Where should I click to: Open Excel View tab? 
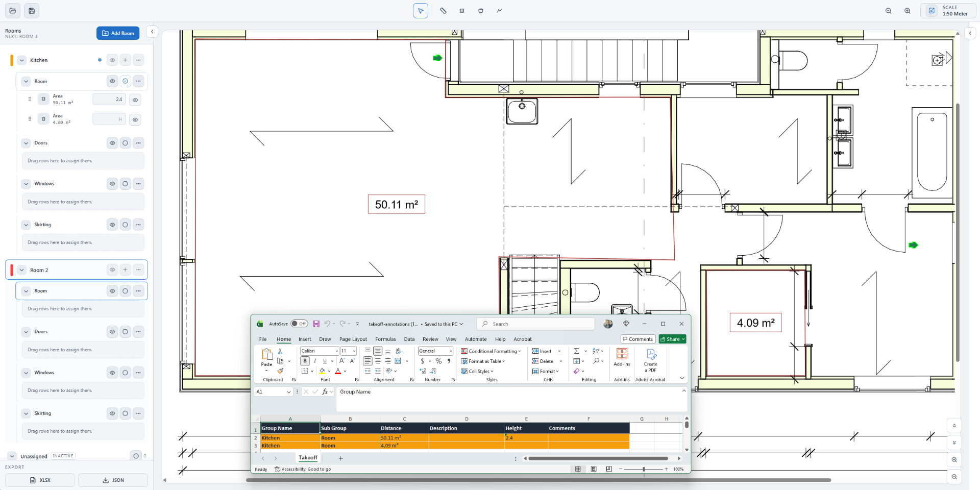(451, 339)
